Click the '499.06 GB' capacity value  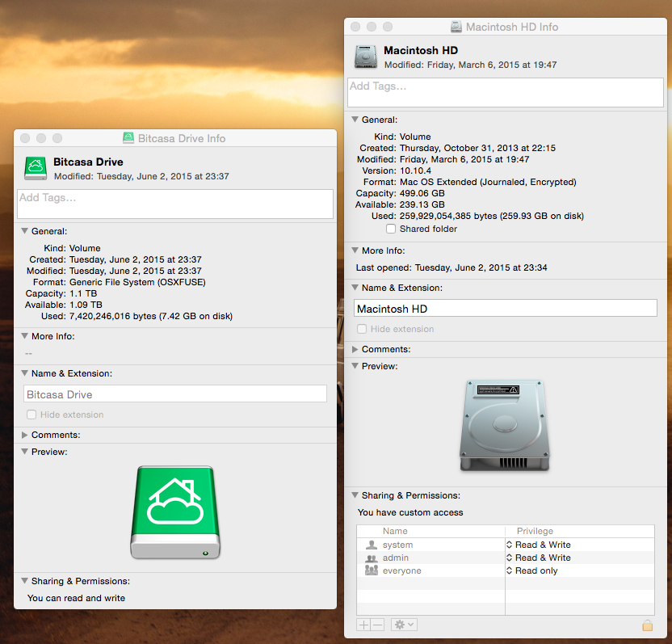[x=422, y=193]
